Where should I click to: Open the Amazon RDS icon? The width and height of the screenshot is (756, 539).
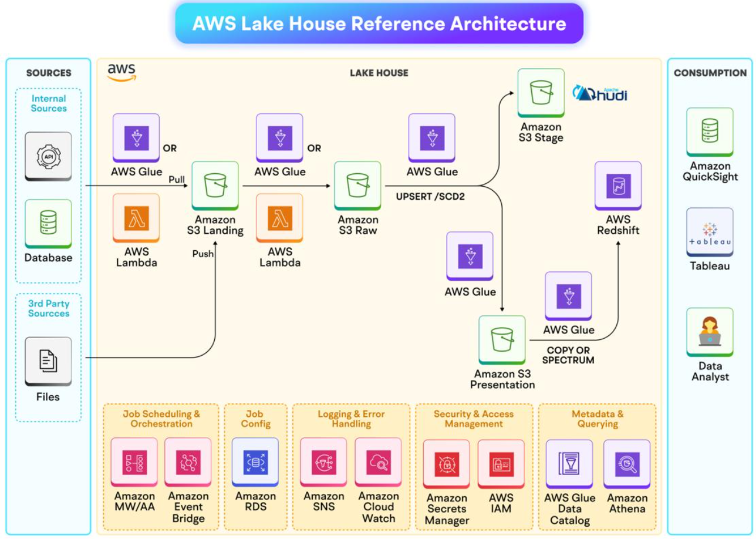(255, 463)
